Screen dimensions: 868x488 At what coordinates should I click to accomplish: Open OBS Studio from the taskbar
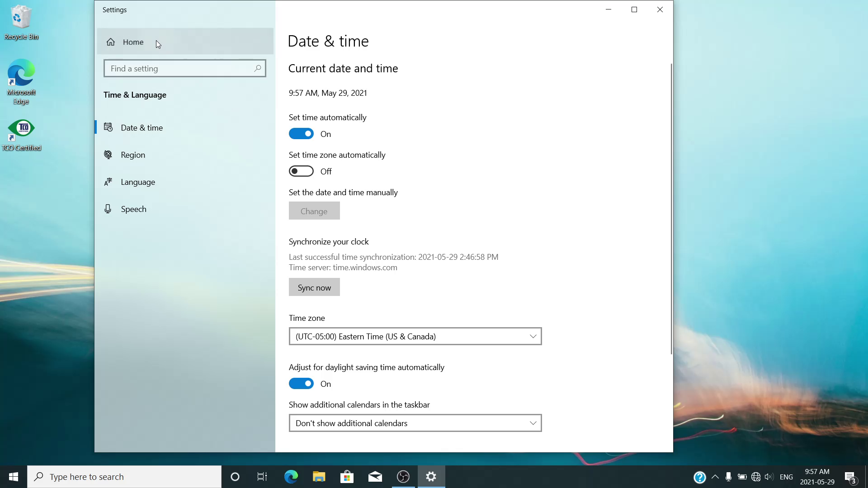coord(403,477)
